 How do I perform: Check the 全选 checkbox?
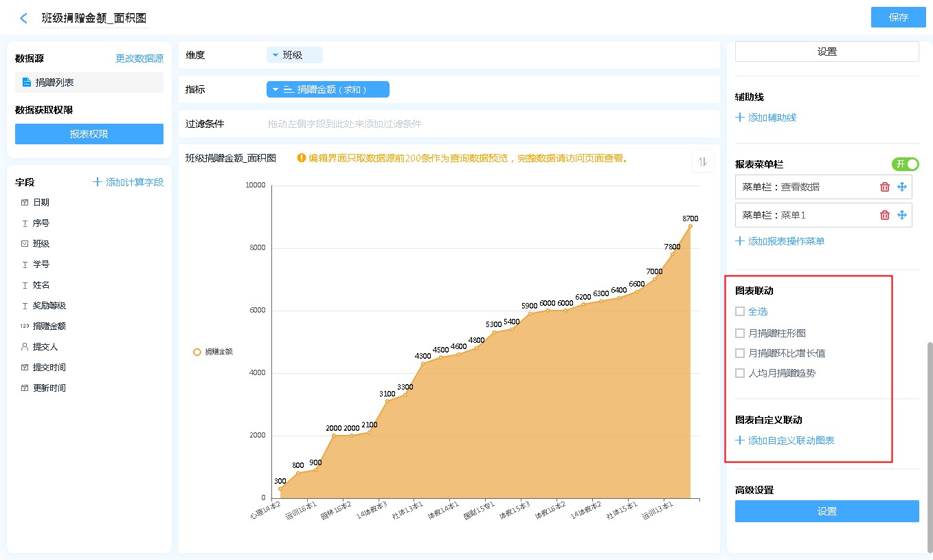coord(740,311)
